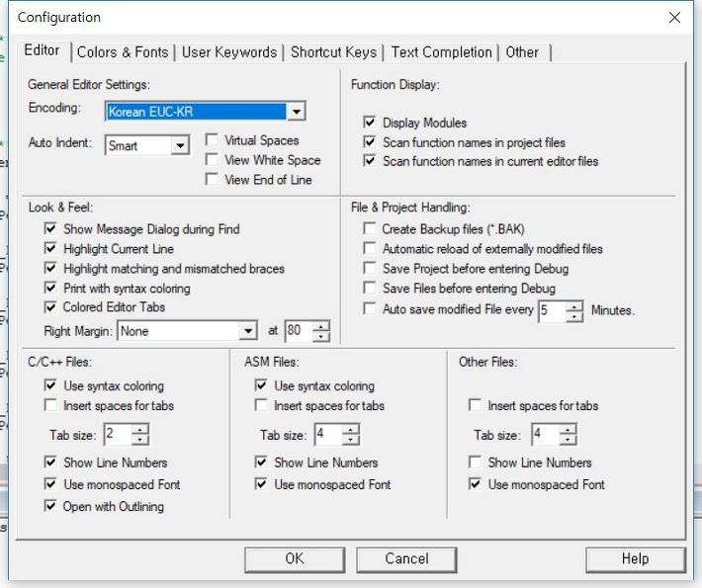Increase right margin column with up arrow
This screenshot has height=588, width=702.
pyautogui.click(x=320, y=327)
